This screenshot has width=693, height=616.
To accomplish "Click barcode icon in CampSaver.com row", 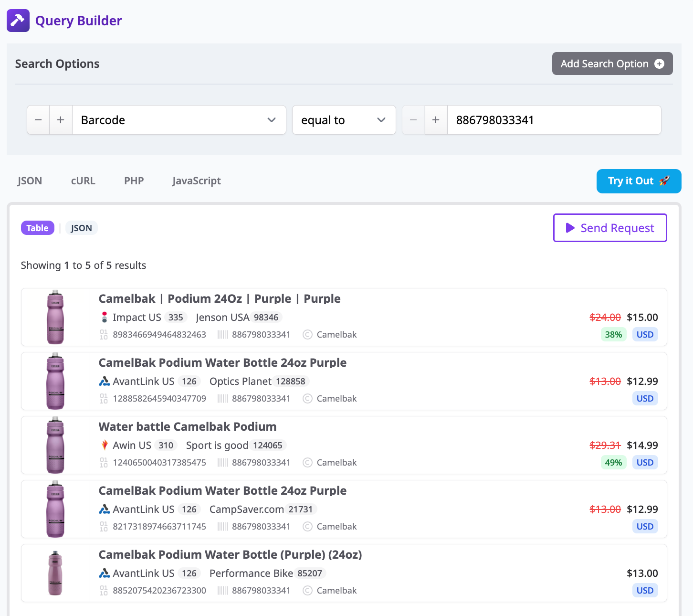I will (222, 526).
